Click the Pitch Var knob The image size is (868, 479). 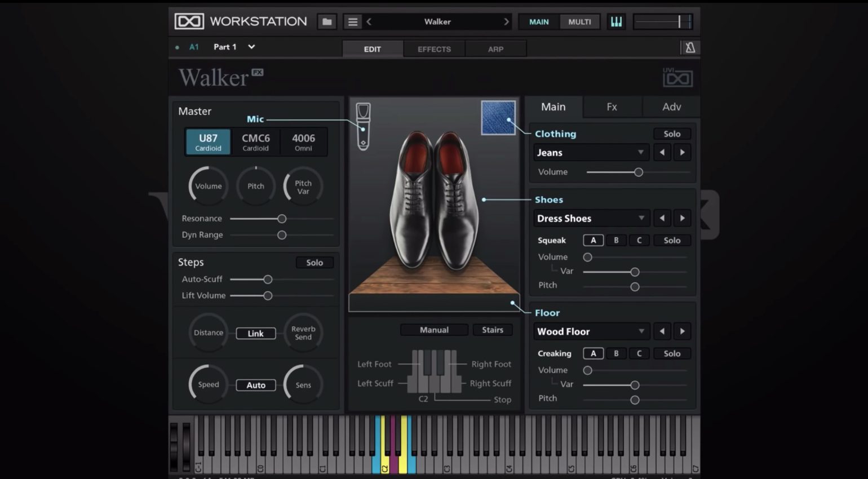303,186
